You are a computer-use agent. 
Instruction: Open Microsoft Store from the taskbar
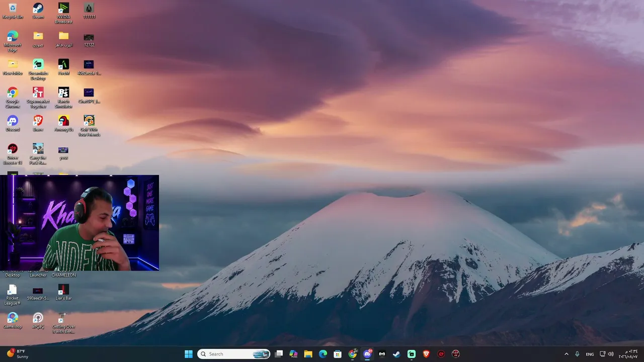(338, 354)
